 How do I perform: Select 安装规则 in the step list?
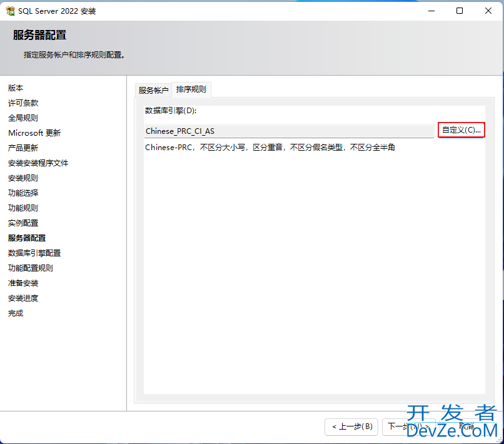(x=23, y=178)
